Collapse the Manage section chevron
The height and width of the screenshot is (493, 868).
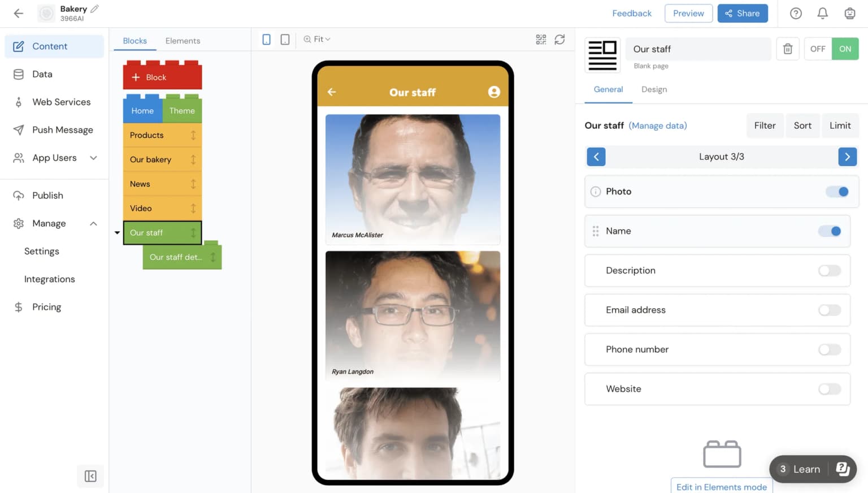click(x=93, y=223)
